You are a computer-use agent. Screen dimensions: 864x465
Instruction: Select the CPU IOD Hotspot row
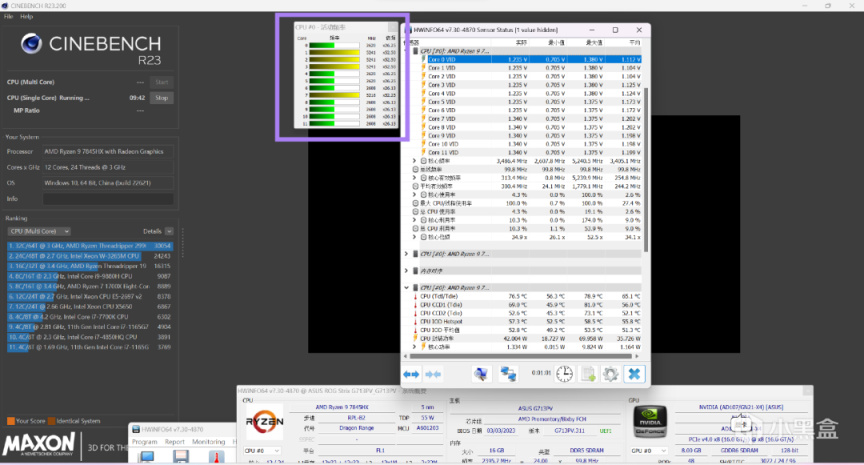pos(527,322)
